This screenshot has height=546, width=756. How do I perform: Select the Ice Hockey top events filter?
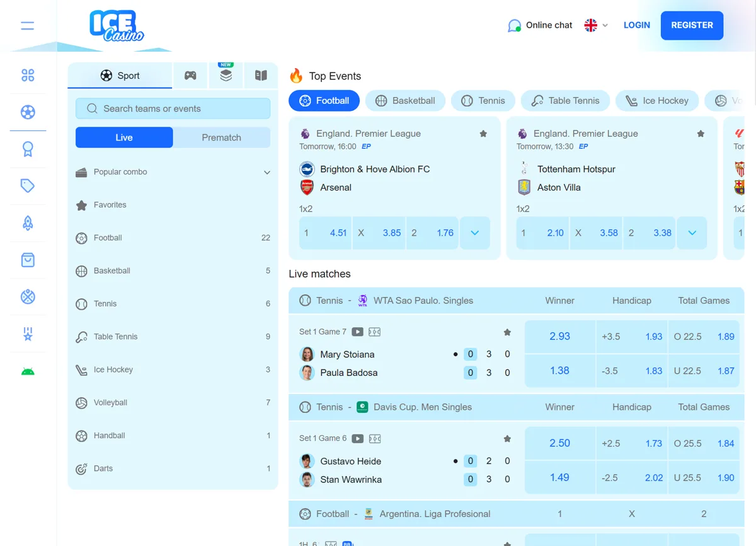click(x=656, y=100)
